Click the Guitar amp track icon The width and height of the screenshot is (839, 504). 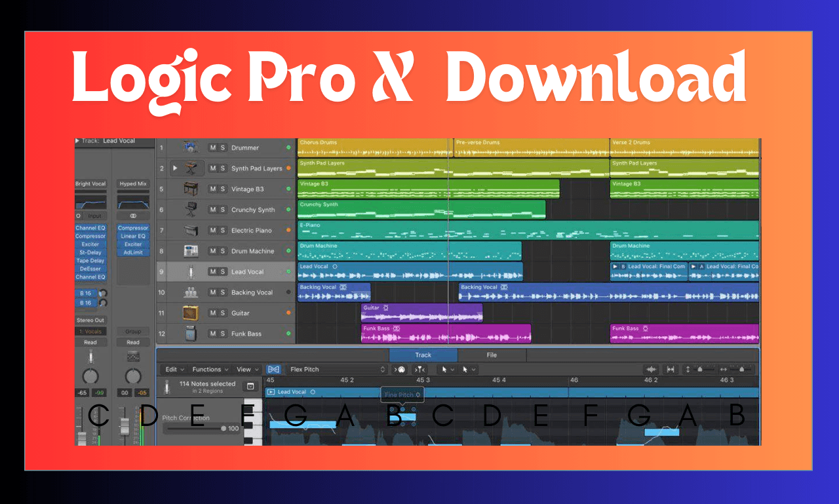pos(190,313)
